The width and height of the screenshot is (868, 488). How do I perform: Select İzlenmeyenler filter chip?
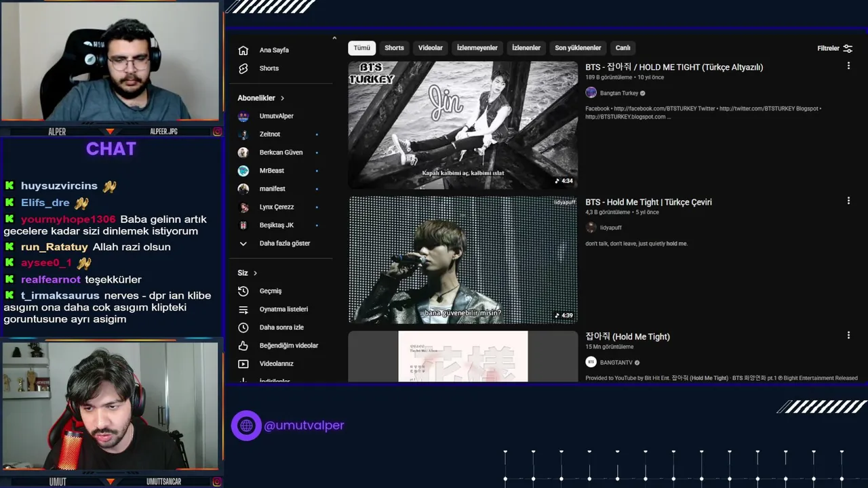[477, 48]
